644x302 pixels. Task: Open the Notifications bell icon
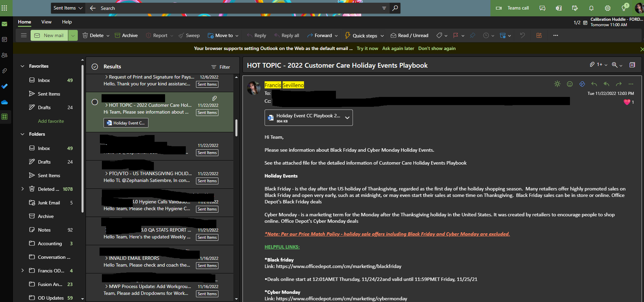click(591, 8)
